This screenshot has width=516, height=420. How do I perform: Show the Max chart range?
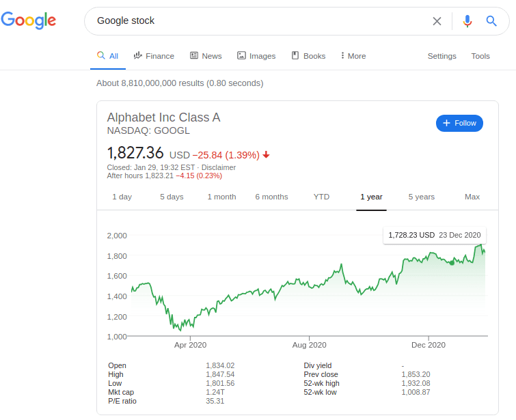tap(472, 197)
